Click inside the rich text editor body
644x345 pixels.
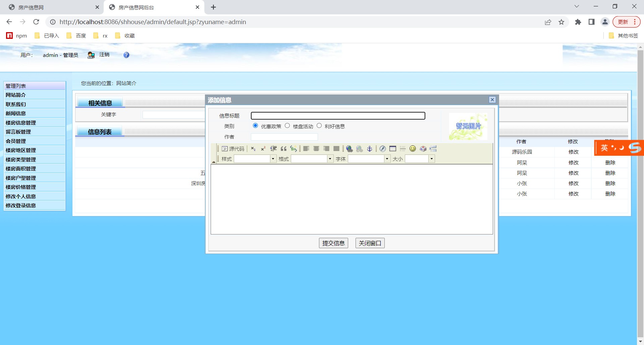pos(352,199)
